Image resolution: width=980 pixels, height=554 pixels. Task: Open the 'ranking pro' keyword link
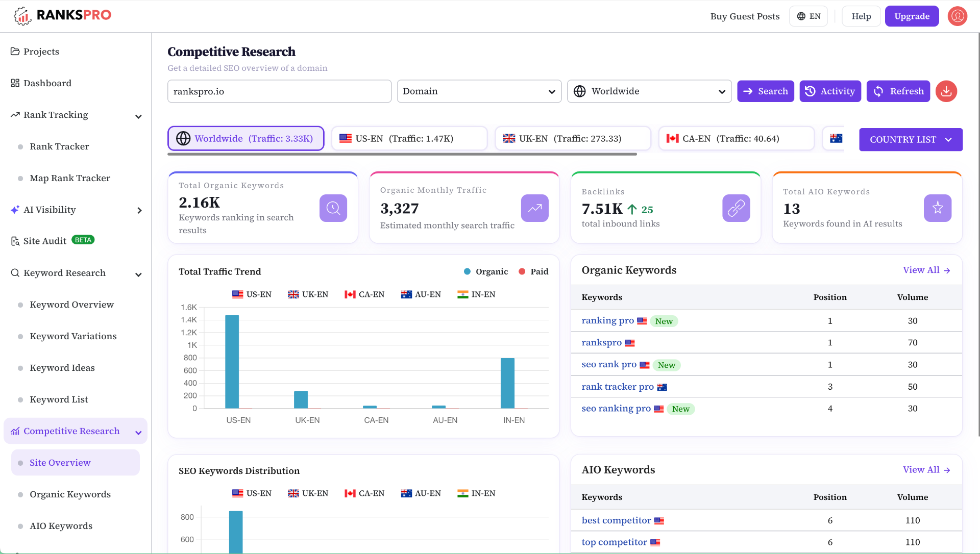[607, 320]
